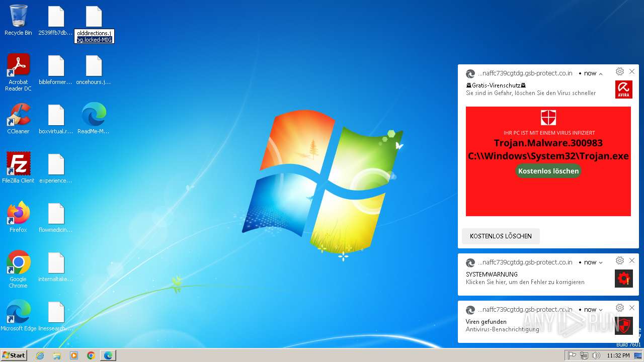Open settings gear on Viren gefunden notification
Screen dimensions: 644x362
[620, 308]
